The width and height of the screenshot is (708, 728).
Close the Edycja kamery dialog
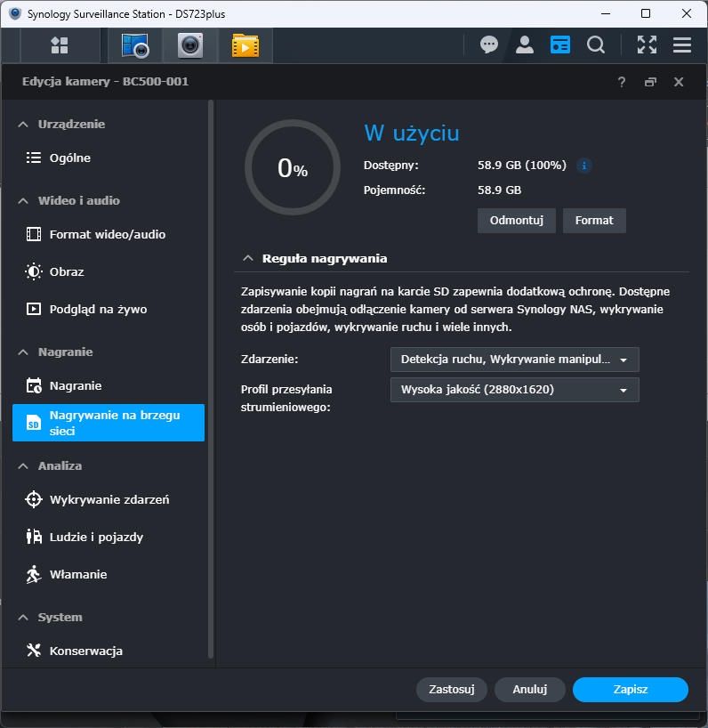click(x=679, y=82)
